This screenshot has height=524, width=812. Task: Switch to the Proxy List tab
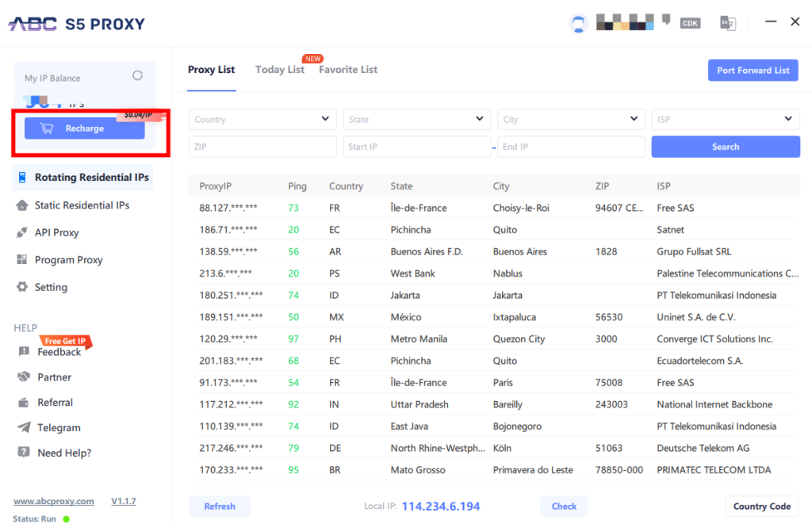(x=211, y=70)
